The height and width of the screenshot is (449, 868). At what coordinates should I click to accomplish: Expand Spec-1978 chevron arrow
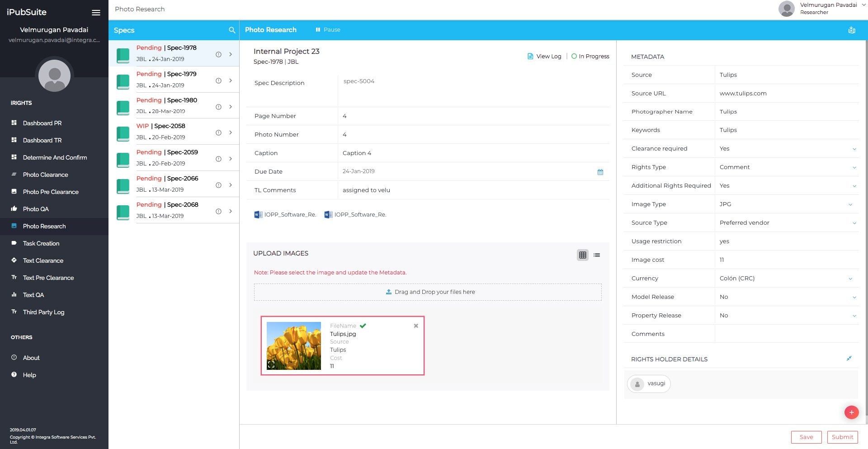point(231,54)
